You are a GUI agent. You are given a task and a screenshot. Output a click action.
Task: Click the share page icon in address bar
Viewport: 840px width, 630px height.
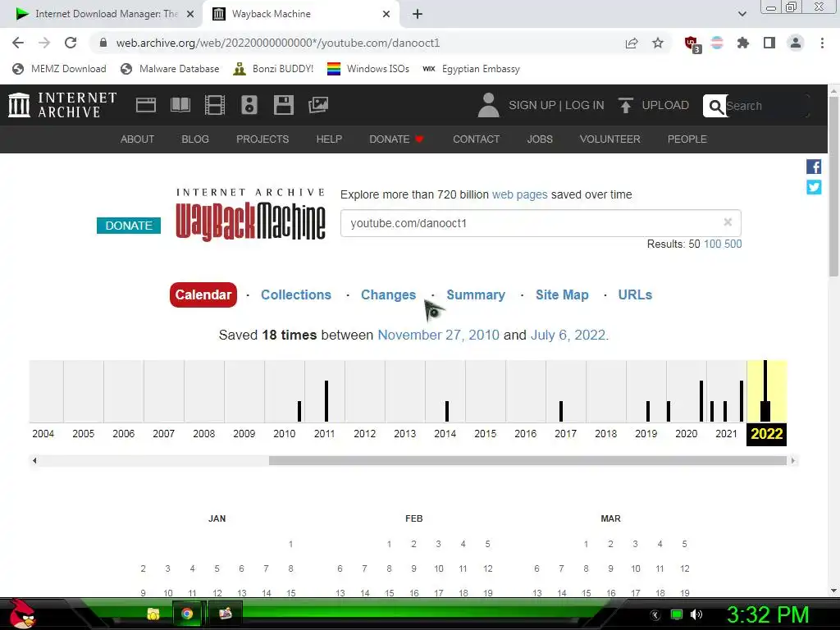[632, 43]
